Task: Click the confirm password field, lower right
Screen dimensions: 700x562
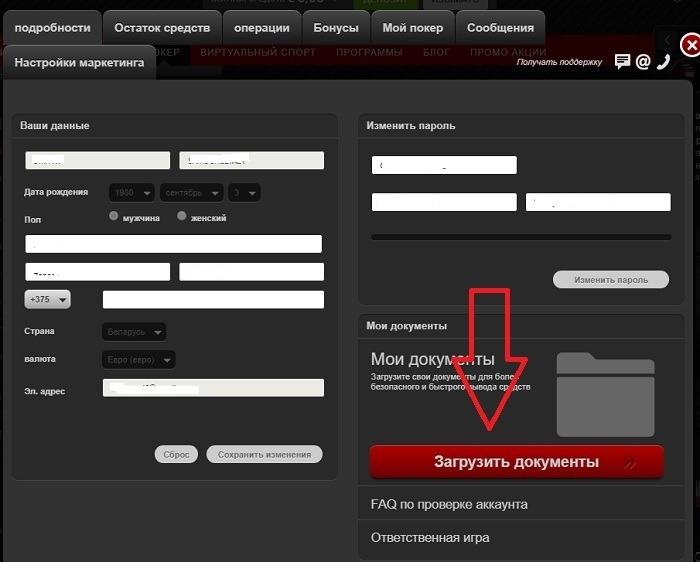Action: coord(598,202)
